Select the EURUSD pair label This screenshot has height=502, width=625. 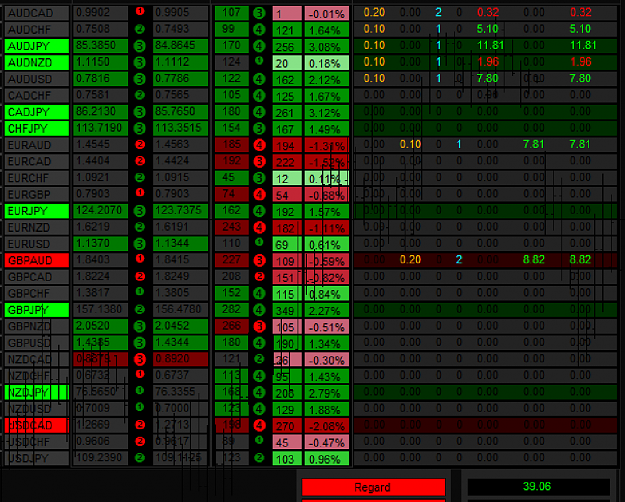click(37, 244)
